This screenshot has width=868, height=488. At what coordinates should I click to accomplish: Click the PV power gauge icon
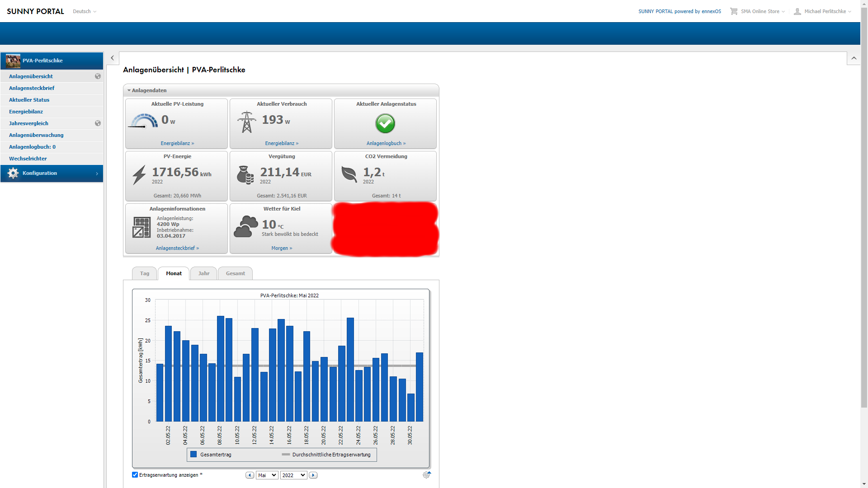[144, 121]
